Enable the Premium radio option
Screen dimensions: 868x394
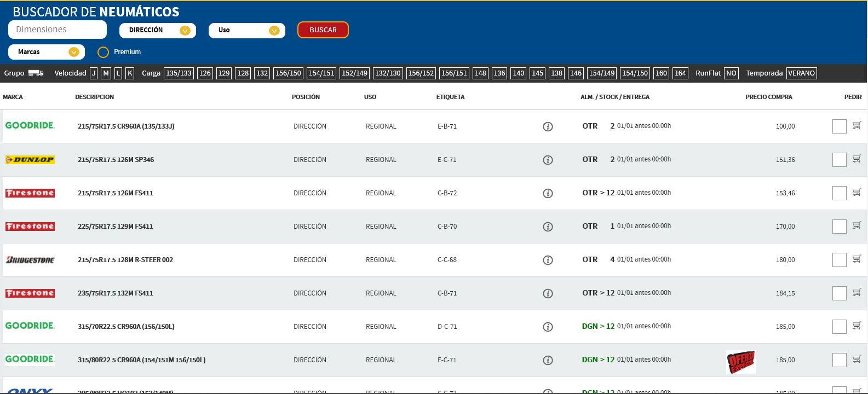coord(103,53)
